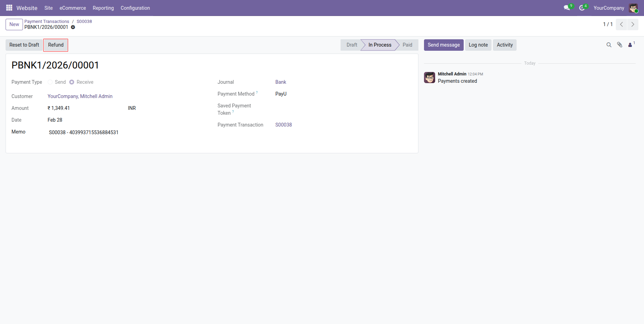Click Send message in chatter
644x324 pixels.
(443, 45)
